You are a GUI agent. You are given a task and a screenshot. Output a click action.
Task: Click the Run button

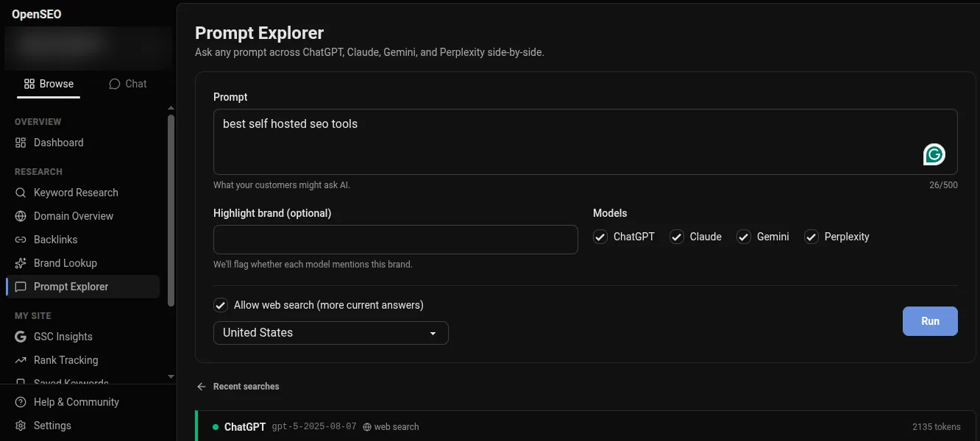[x=930, y=321]
